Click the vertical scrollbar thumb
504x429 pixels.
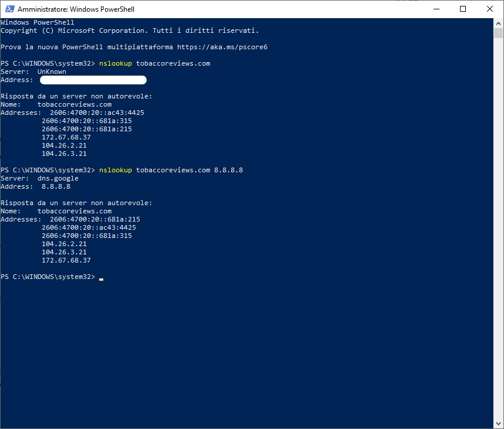pyautogui.click(x=498, y=33)
